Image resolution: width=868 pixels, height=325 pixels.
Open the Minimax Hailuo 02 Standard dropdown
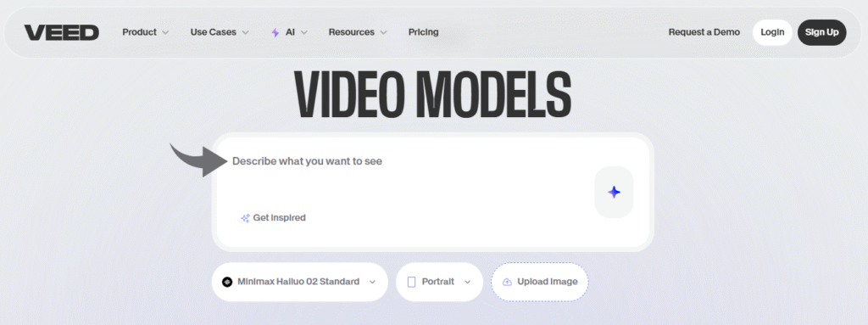tap(299, 282)
